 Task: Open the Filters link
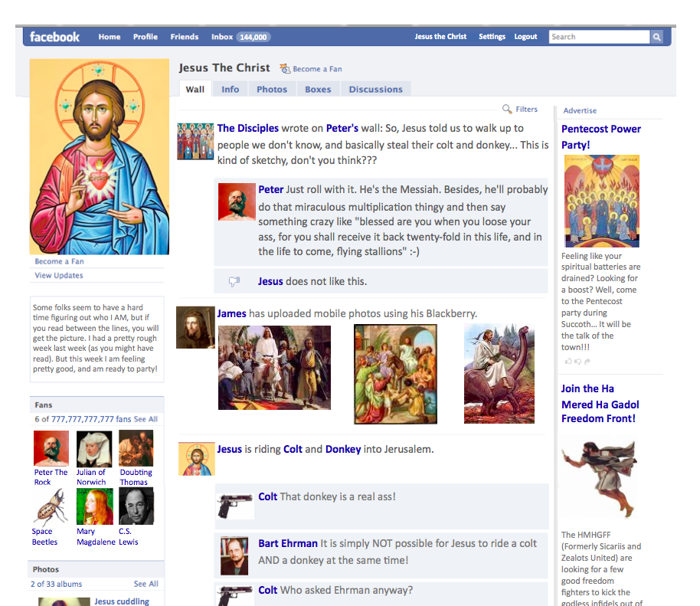pos(526,109)
